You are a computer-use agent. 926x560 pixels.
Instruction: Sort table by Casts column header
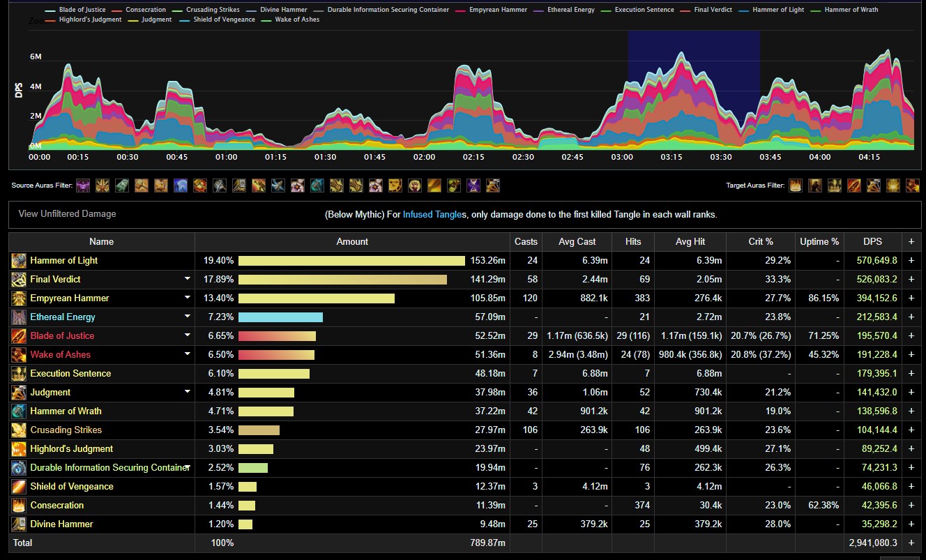pyautogui.click(x=526, y=241)
